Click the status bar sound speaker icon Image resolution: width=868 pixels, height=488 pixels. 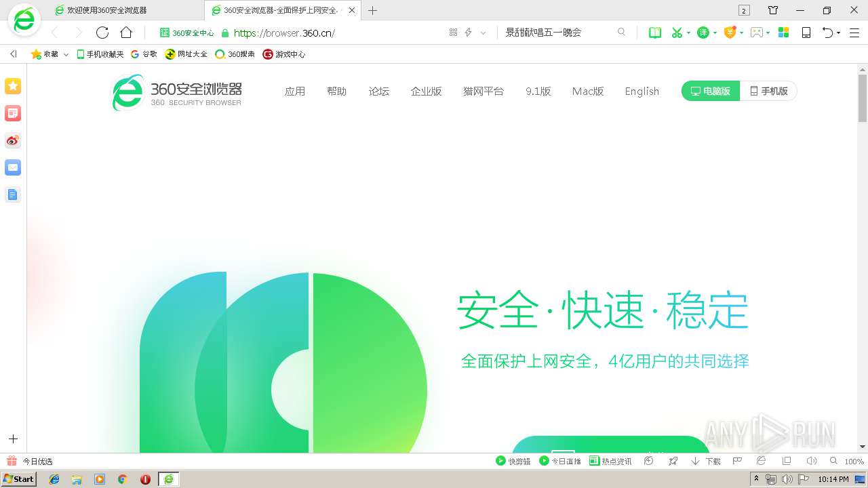(x=811, y=461)
